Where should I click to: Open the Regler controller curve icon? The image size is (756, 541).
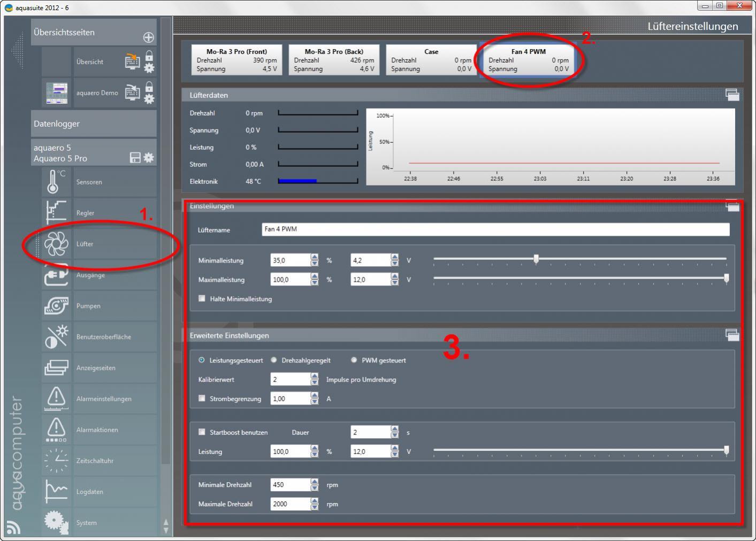[x=56, y=213]
